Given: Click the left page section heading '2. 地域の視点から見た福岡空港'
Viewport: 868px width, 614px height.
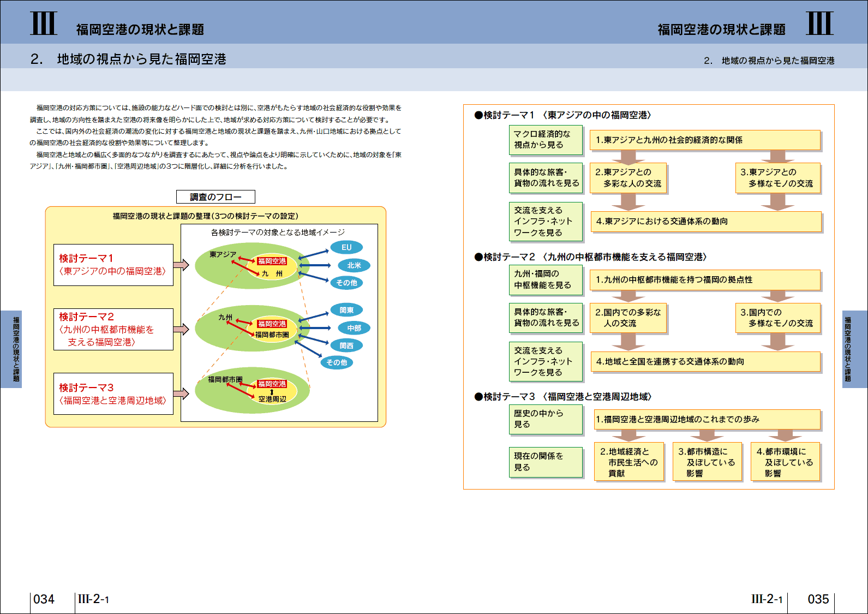Looking at the screenshot, I should [128, 59].
